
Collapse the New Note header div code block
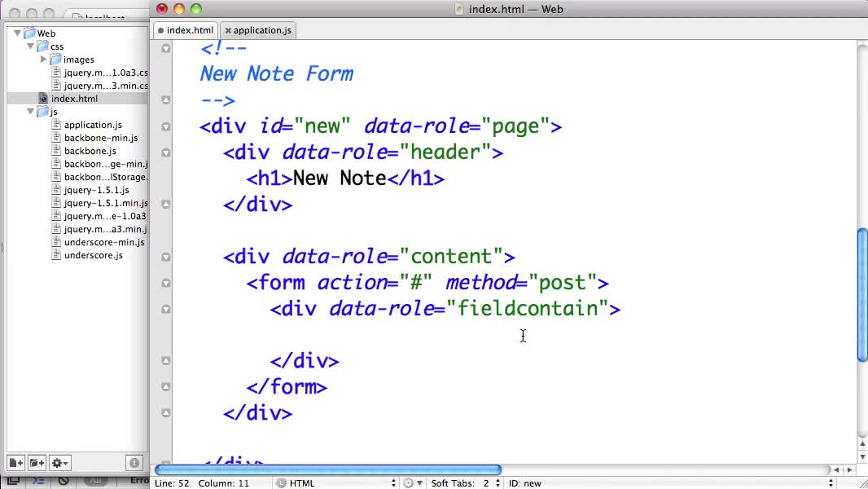165,152
